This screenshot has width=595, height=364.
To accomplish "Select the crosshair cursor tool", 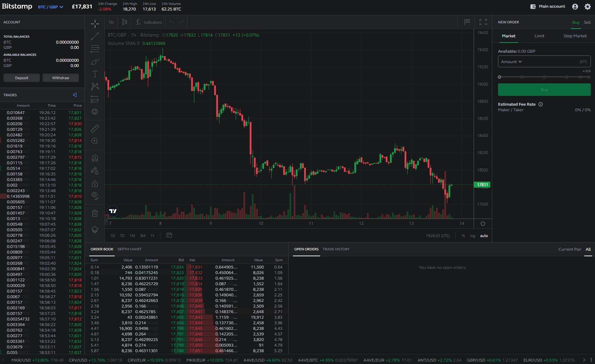I will (x=95, y=24).
